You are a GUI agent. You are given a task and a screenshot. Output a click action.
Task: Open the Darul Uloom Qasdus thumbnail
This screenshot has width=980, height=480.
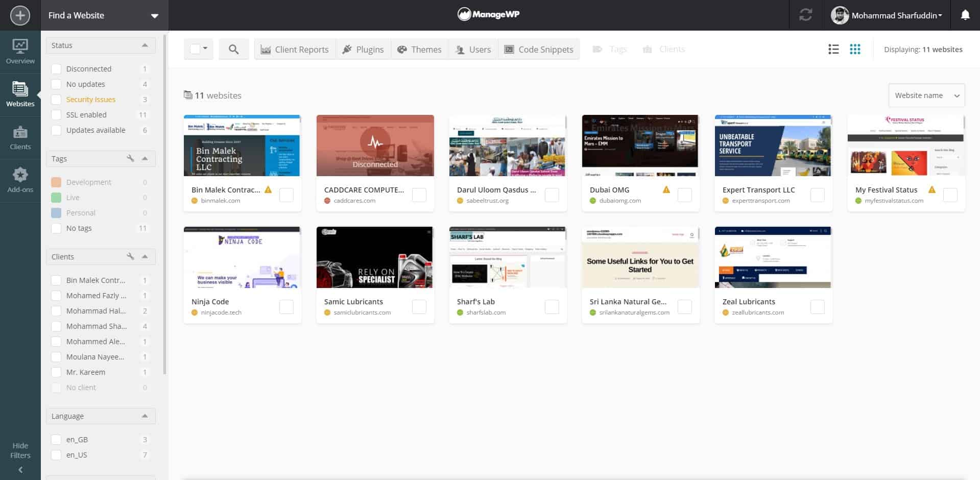point(508,146)
